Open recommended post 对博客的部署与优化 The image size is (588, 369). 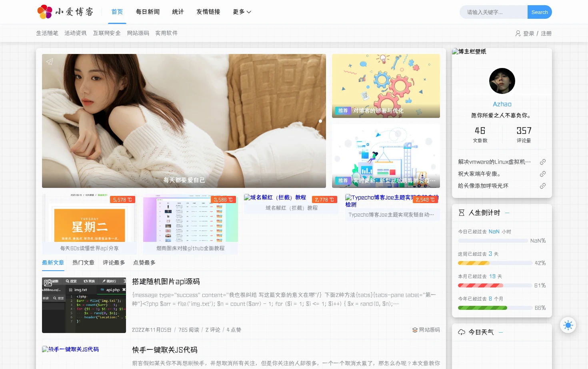[x=386, y=86]
